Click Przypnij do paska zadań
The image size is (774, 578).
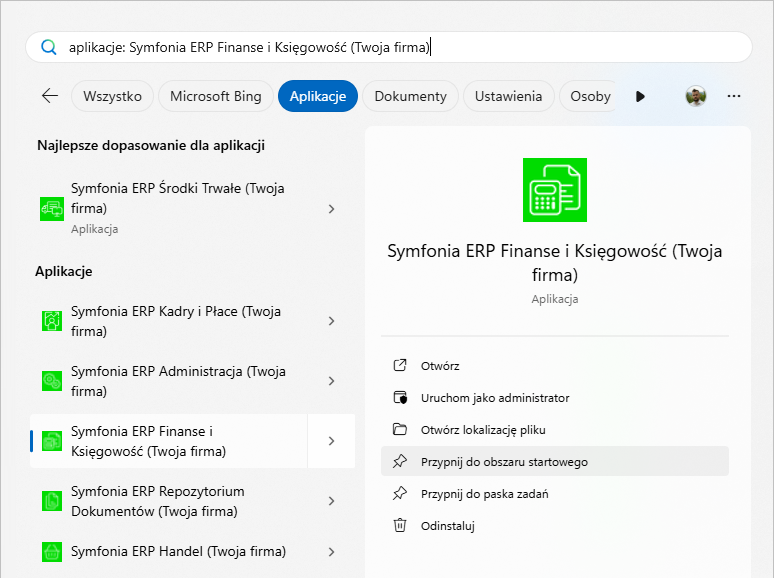click(484, 493)
